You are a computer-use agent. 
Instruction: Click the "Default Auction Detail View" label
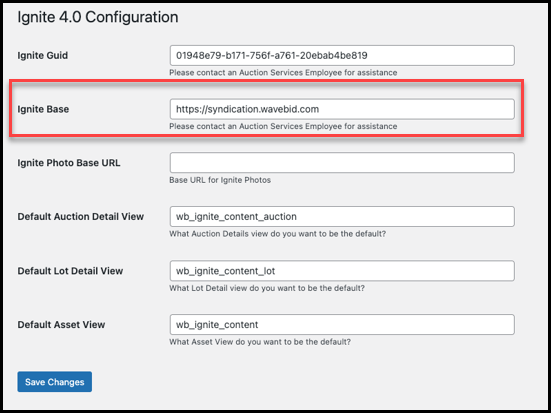(80, 217)
